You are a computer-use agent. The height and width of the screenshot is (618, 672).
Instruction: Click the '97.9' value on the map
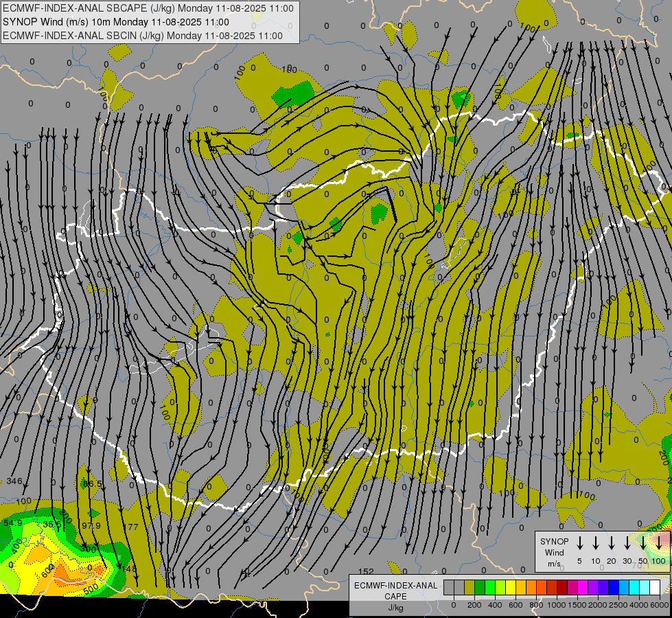[x=91, y=525]
